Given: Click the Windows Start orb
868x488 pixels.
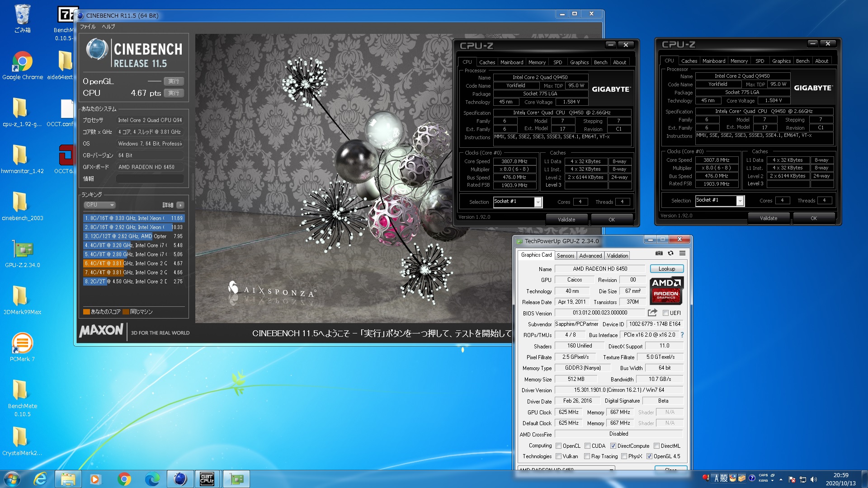Looking at the screenshot, I should (x=12, y=479).
